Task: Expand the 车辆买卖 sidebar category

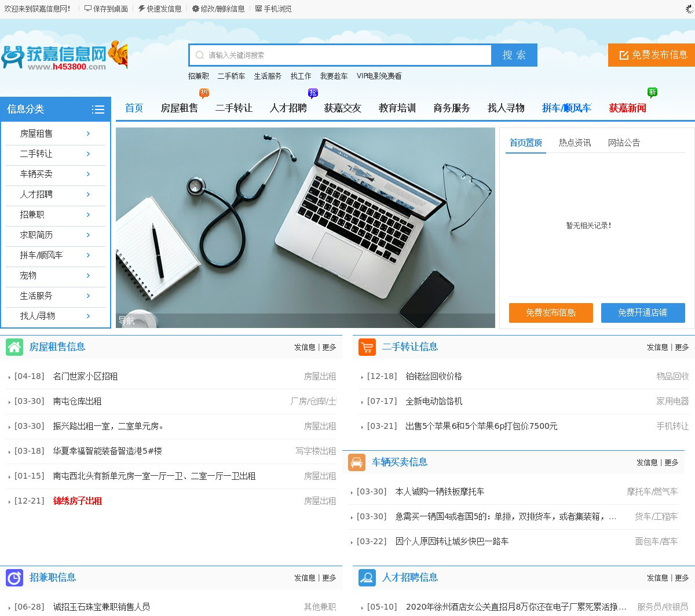Action: click(88, 174)
